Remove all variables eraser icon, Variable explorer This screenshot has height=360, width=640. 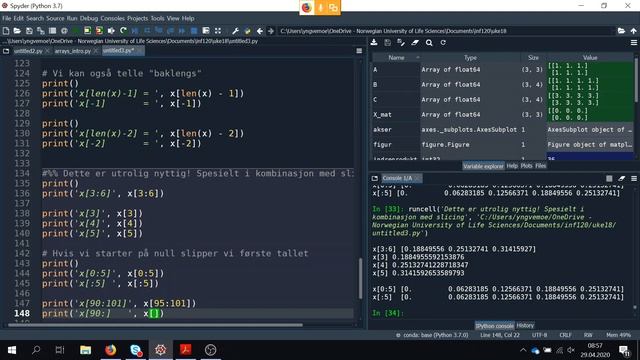(415, 42)
